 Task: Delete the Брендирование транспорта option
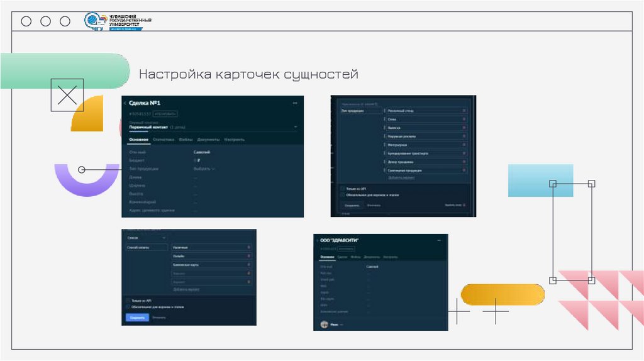464,153
